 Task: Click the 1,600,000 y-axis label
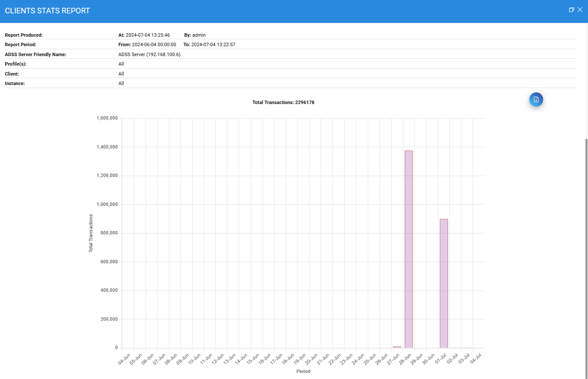[x=107, y=118]
